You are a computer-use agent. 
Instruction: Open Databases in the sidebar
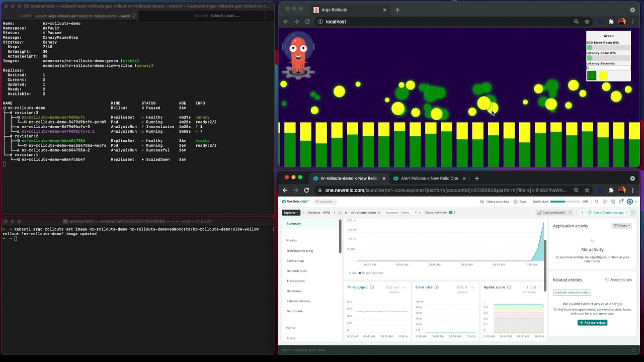pos(294,291)
